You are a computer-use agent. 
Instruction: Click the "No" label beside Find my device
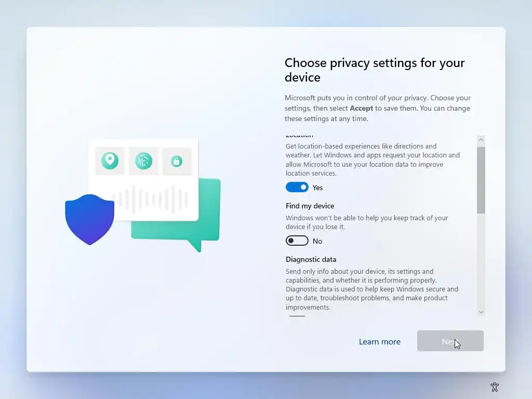(x=317, y=241)
